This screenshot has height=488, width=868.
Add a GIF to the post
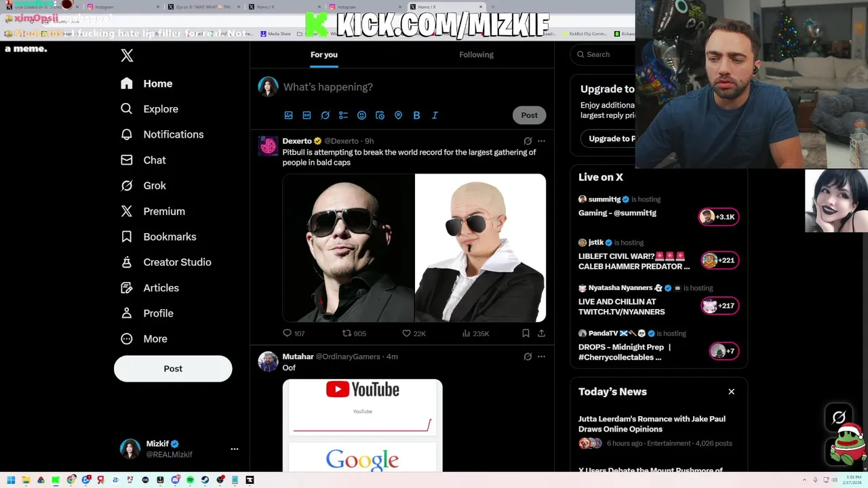(307, 115)
